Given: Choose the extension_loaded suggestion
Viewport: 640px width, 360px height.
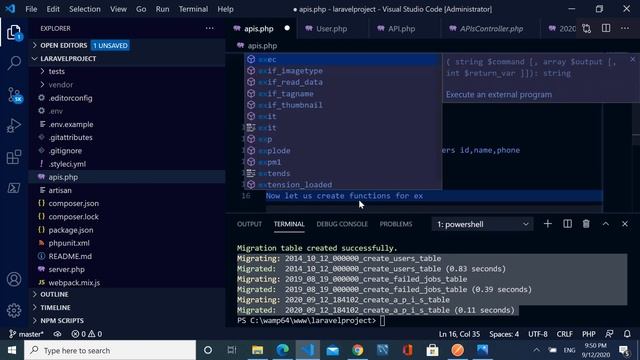Looking at the screenshot, I should point(342,184).
